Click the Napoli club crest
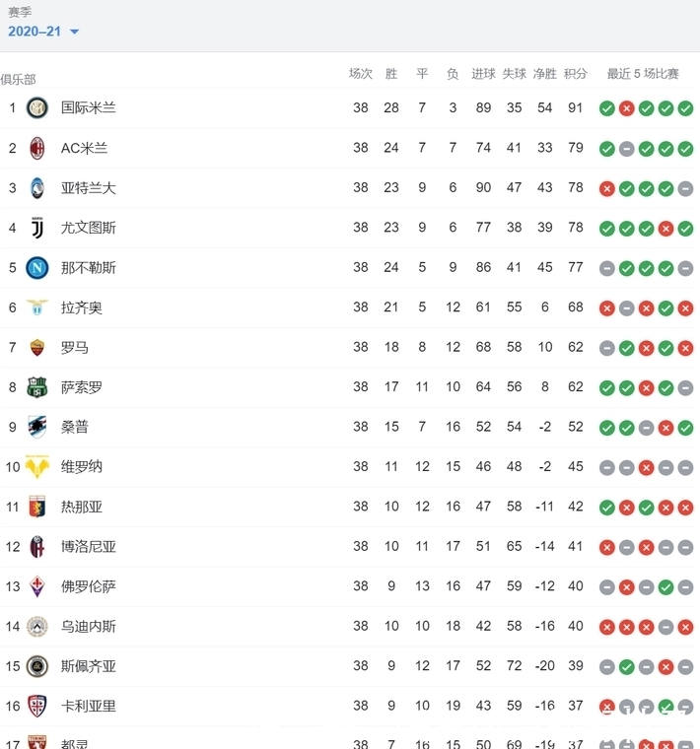 pos(36,267)
